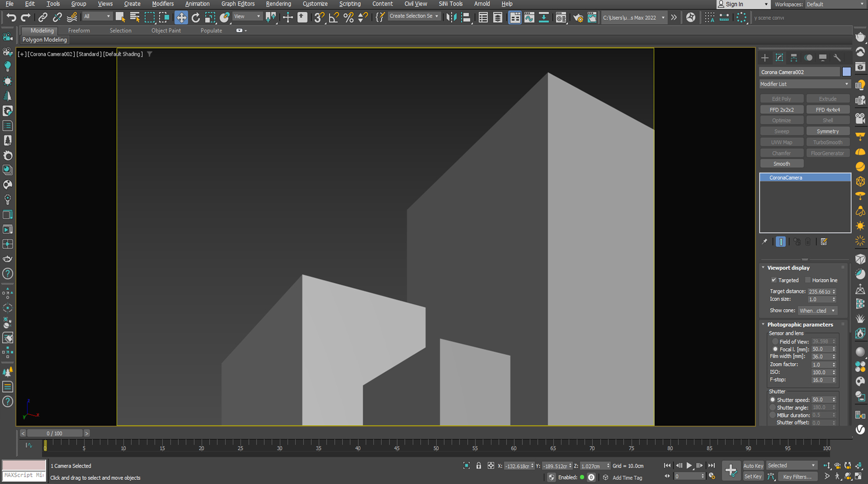Toggle the angle snap icon
Viewport: 868px width, 484px height.
click(x=334, y=18)
